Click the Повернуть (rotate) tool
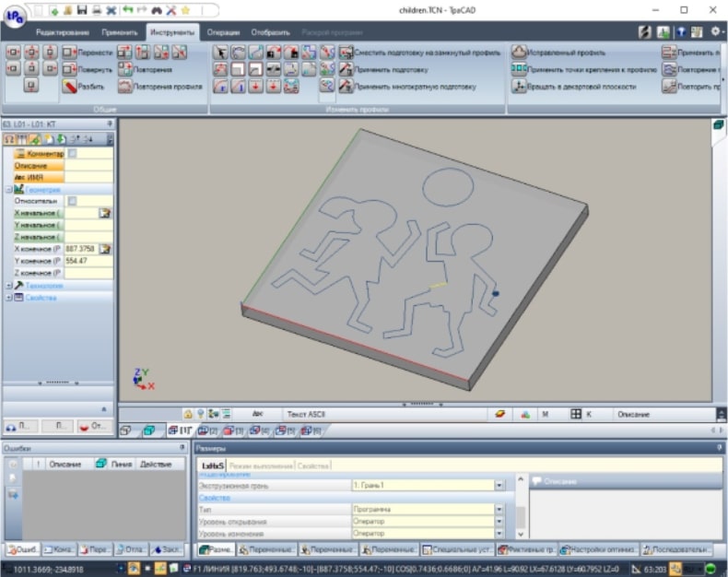Screen dimensions: 728x577 (88, 69)
